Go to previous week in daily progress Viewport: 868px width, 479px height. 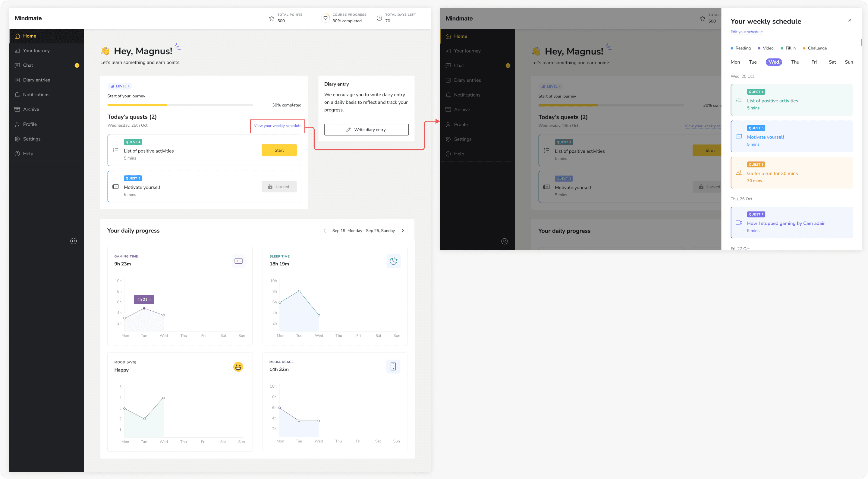point(325,230)
